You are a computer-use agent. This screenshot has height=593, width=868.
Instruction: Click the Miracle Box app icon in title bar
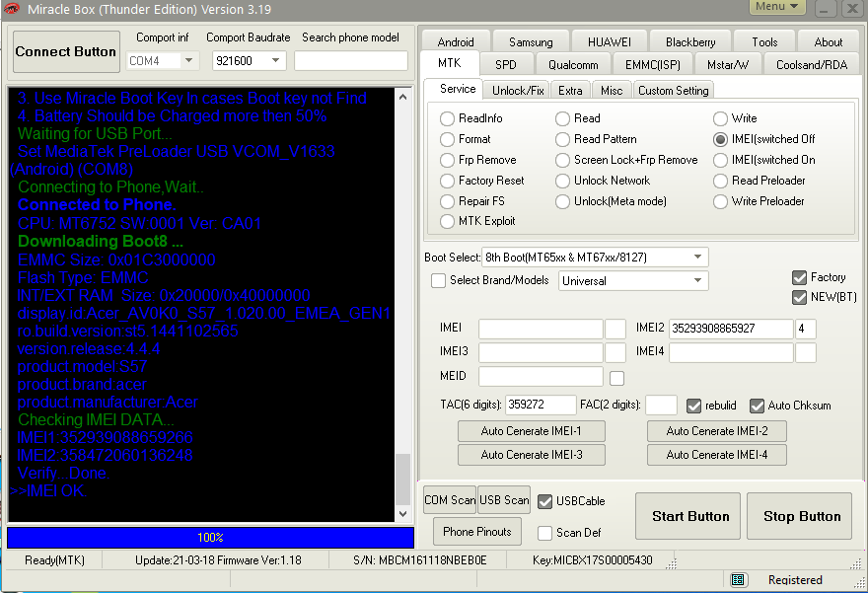point(12,9)
